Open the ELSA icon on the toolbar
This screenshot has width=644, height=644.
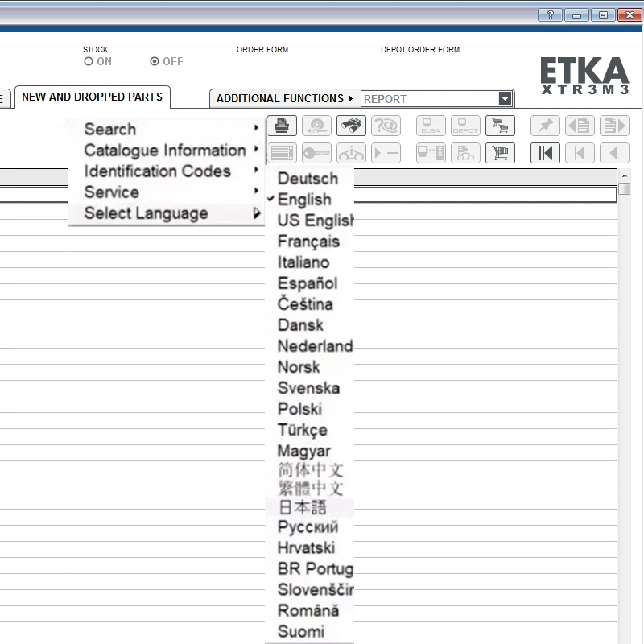[430, 126]
